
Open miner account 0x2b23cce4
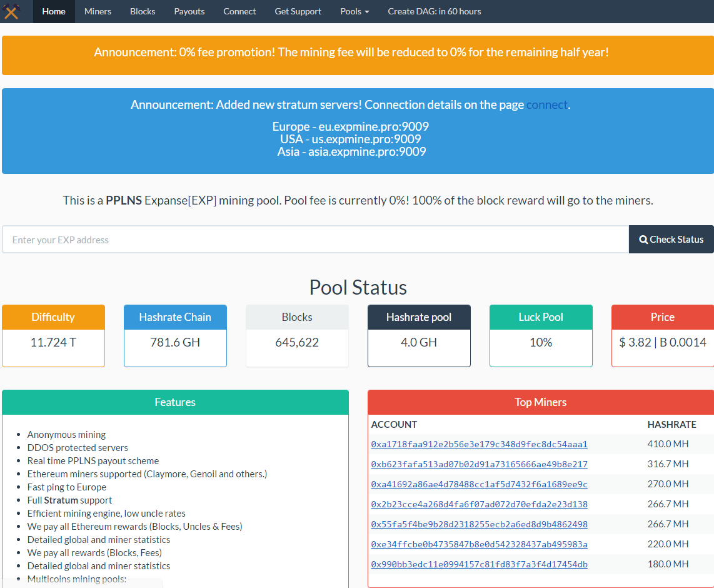tap(479, 504)
